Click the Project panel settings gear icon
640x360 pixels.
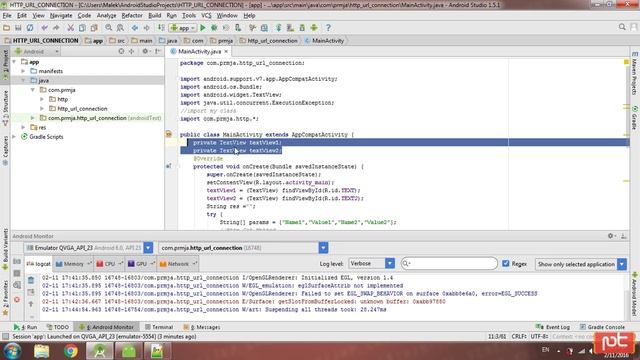145,51
